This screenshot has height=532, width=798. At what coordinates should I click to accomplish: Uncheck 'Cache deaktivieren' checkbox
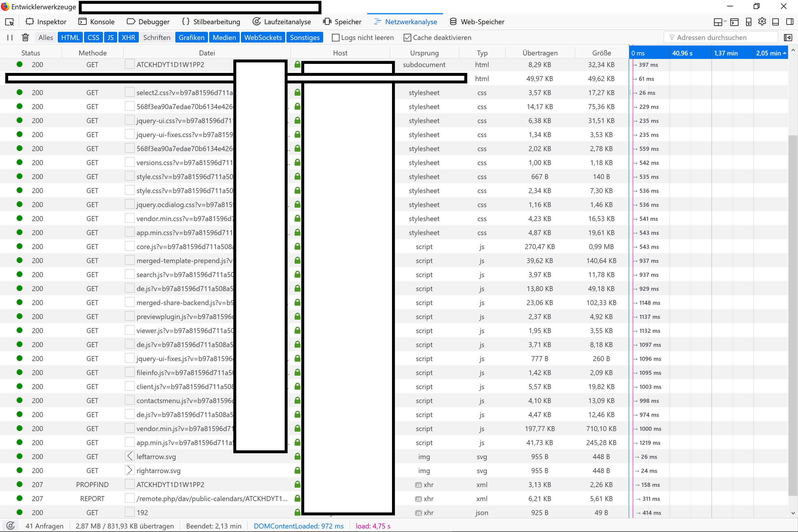407,38
